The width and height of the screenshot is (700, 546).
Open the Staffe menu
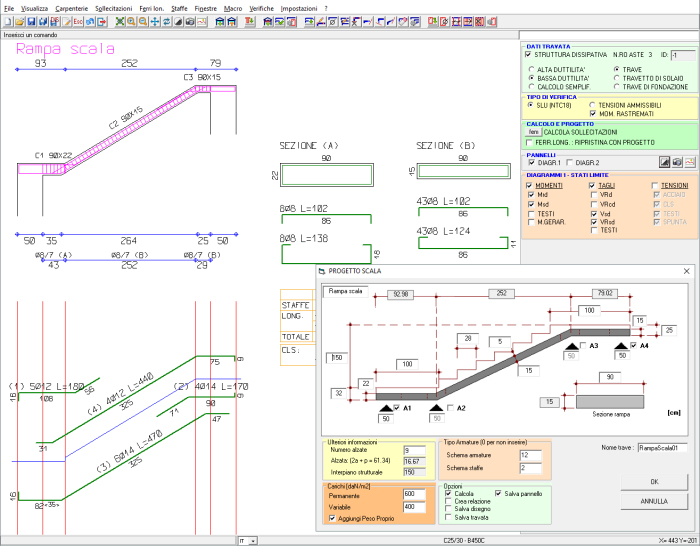179,7
